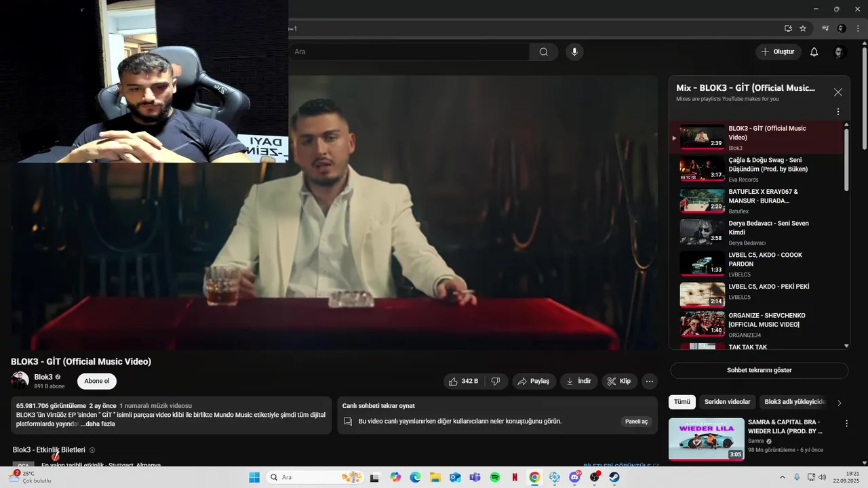Click the search magnifier button
The height and width of the screenshot is (488, 868).
coord(544,52)
